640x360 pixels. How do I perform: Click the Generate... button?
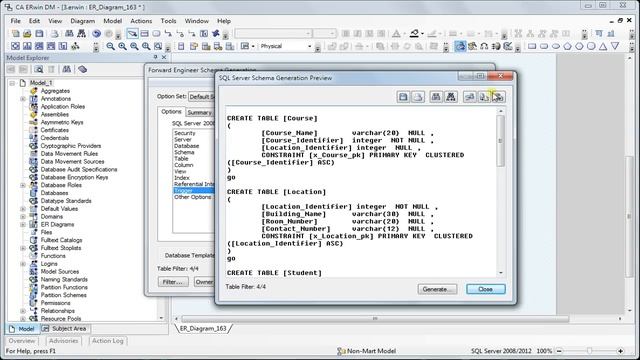click(437, 289)
